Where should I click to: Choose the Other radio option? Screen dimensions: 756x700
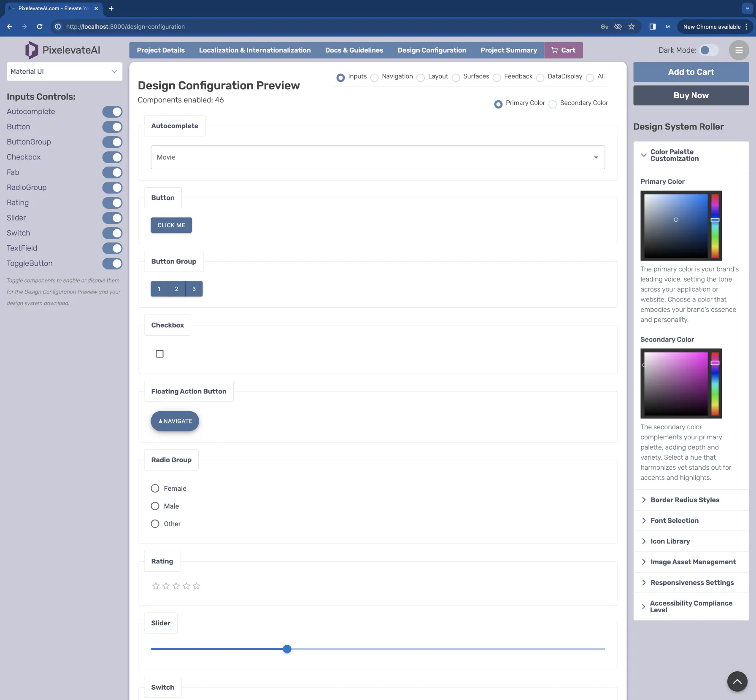pyautogui.click(x=155, y=524)
